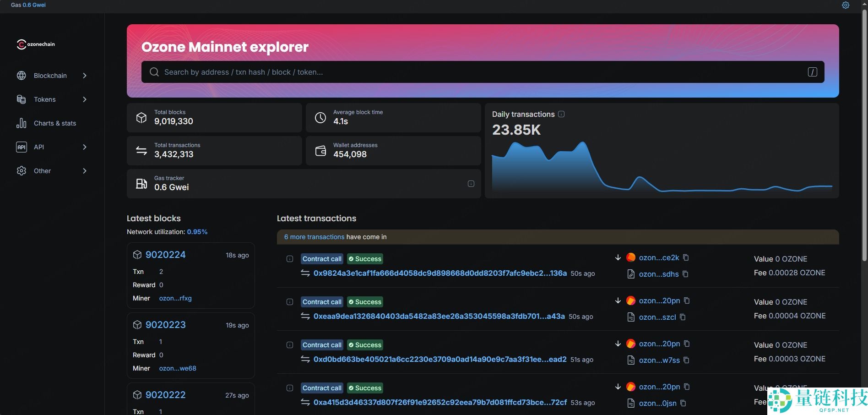Open block 9020222
The height and width of the screenshot is (415, 868).
[x=165, y=395]
